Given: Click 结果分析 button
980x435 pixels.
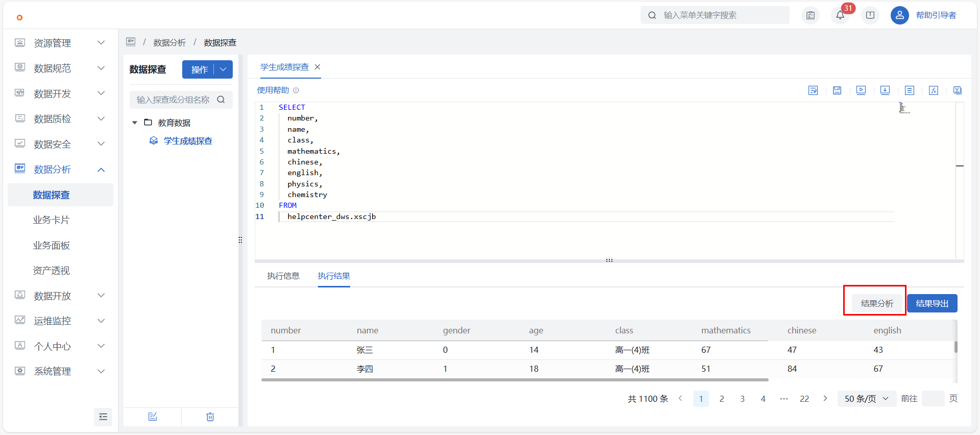Looking at the screenshot, I should pos(877,303).
